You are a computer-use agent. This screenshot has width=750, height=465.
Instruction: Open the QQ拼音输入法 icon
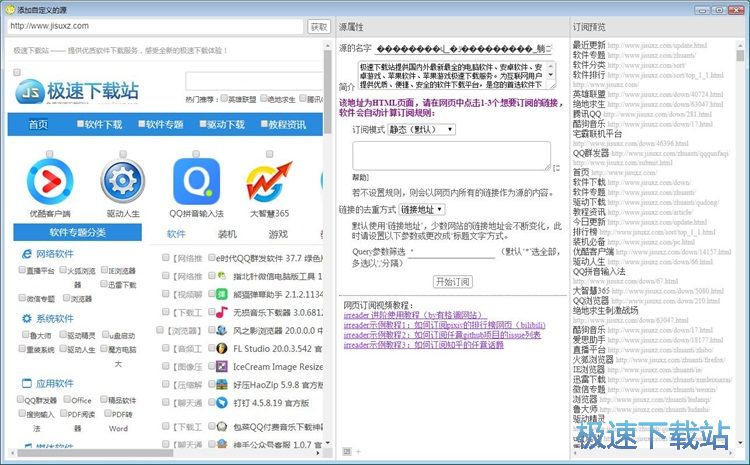pyautogui.click(x=196, y=182)
